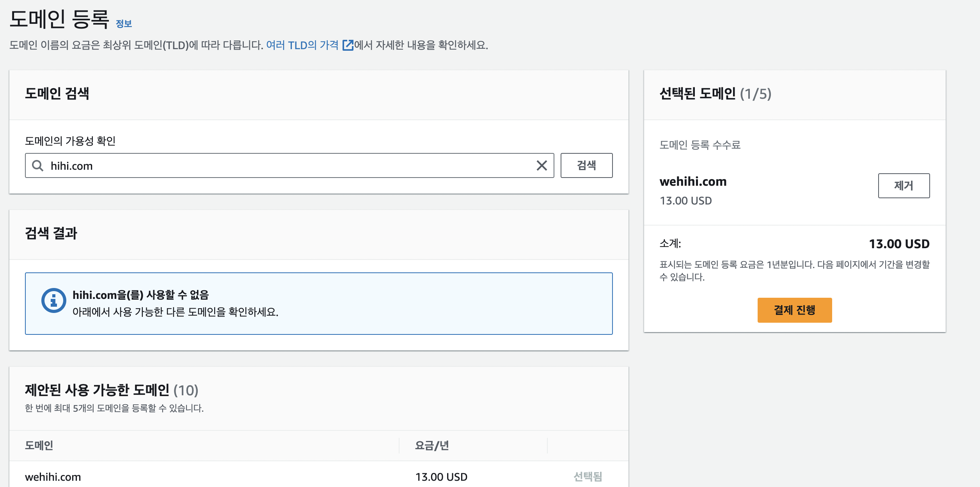980x487 pixels.
Task: Proceed to checkout with 결제 진행
Action: click(x=794, y=310)
